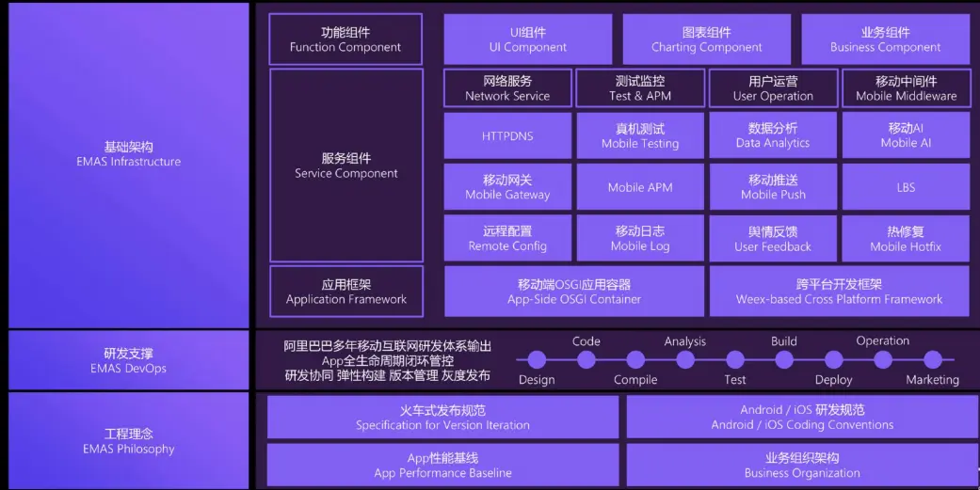Open the Remote Config box

coord(507,239)
